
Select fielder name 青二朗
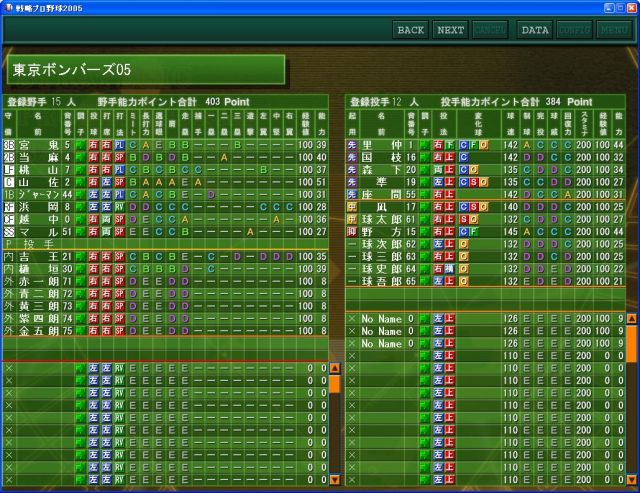point(38,294)
